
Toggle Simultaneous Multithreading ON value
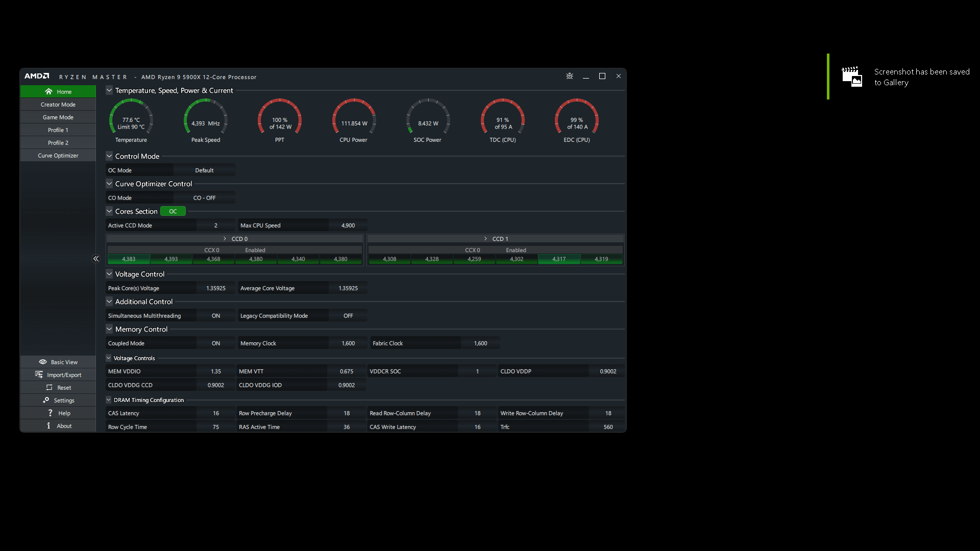pyautogui.click(x=216, y=316)
